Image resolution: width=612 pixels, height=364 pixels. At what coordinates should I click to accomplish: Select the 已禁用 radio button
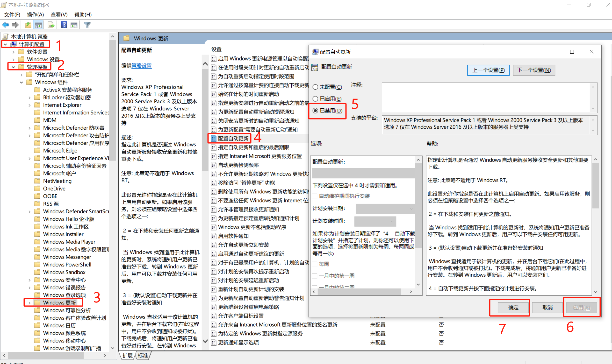pos(316,111)
